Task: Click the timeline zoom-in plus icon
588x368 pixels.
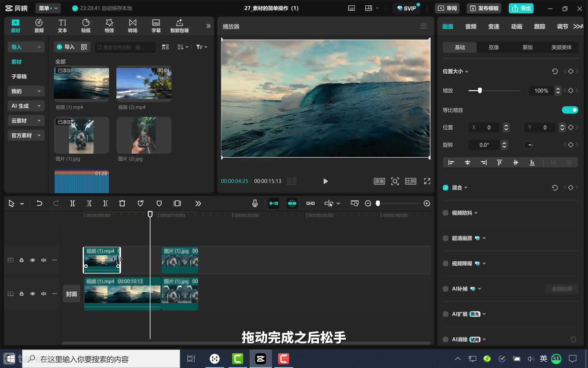Action: (x=427, y=203)
